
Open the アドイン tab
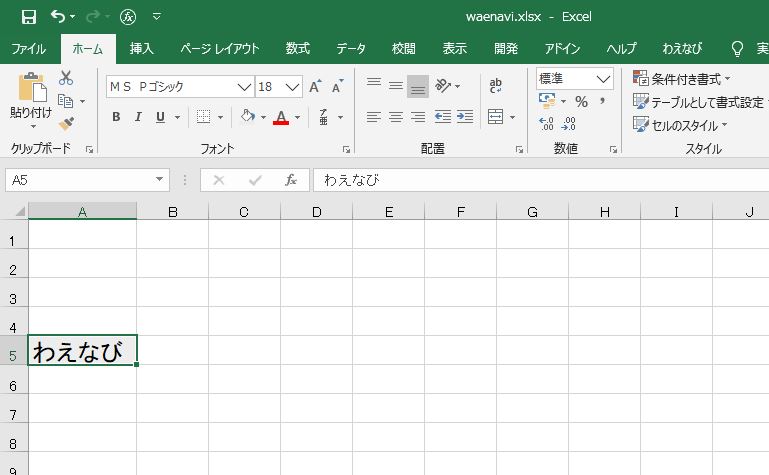562,49
